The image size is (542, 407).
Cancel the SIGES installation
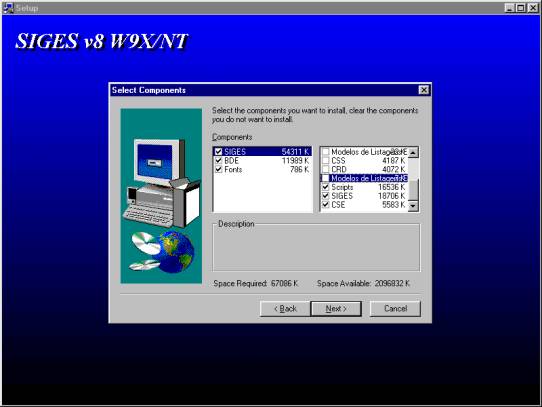pos(395,308)
